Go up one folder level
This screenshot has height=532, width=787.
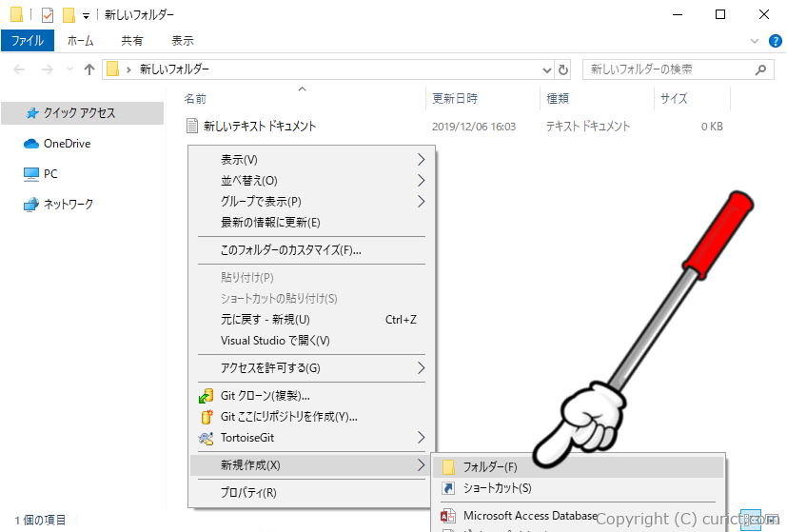coord(89,69)
